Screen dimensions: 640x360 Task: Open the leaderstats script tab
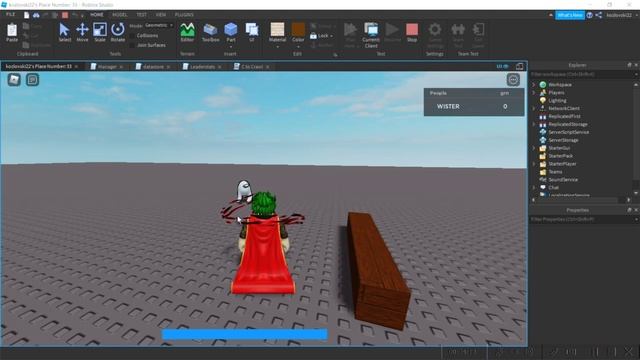coord(202,67)
